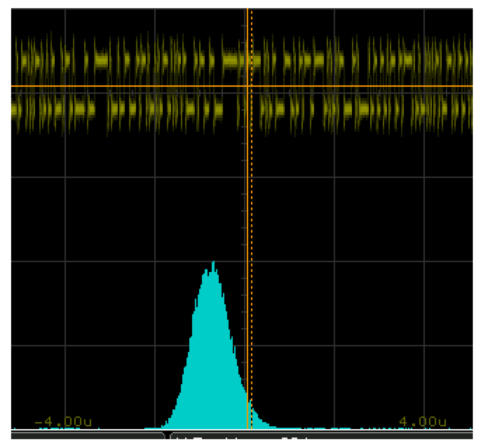481x448 pixels.
Task: Click the cyan histogram's left base edge
Action: coord(164,425)
